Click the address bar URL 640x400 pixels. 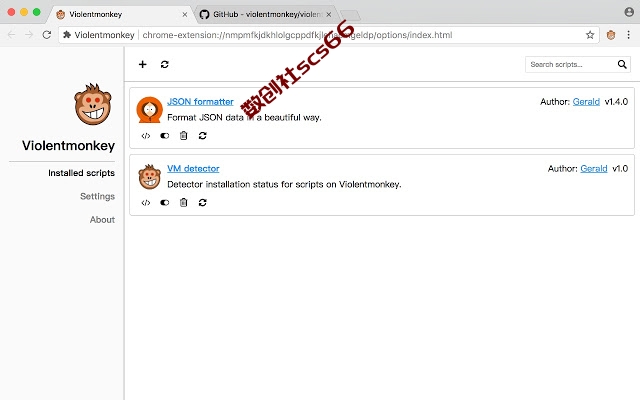(x=297, y=35)
